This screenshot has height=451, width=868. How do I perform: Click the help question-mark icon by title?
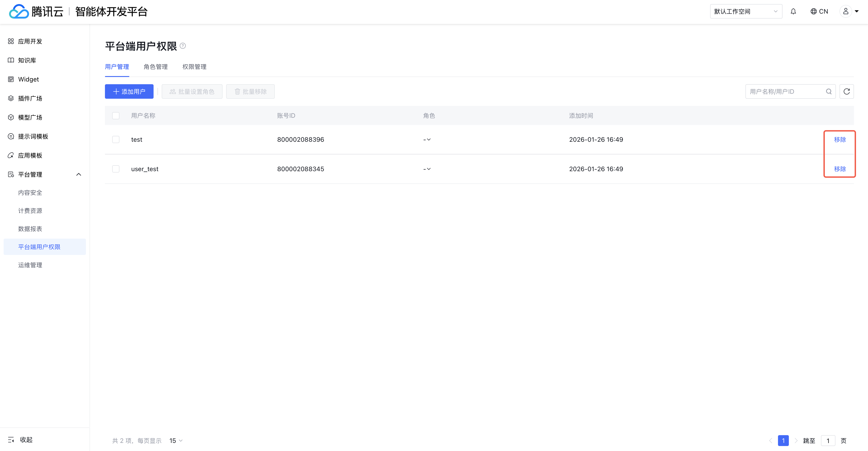pyautogui.click(x=183, y=46)
